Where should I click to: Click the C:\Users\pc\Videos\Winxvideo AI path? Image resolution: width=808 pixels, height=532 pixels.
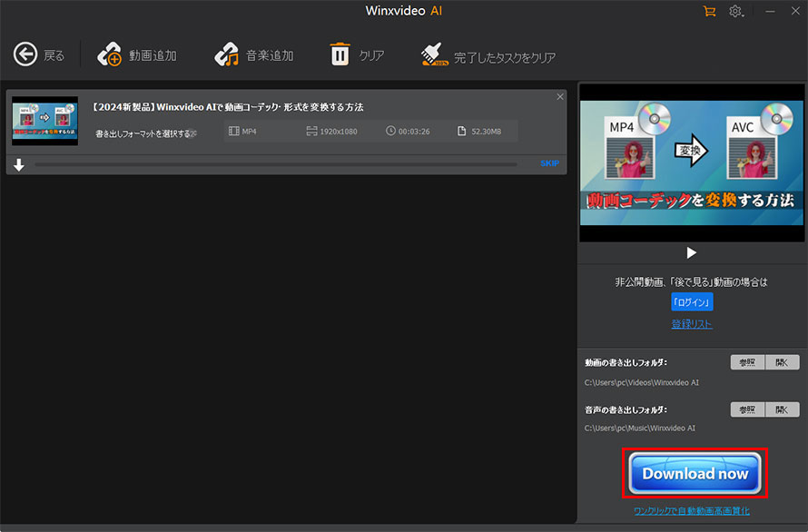click(642, 382)
